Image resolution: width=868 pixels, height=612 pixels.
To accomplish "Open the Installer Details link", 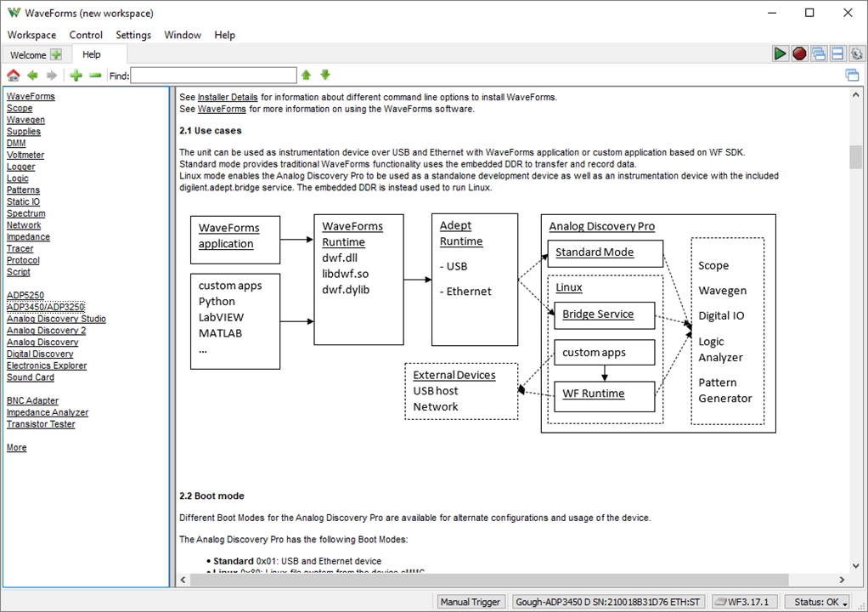I will [x=228, y=97].
